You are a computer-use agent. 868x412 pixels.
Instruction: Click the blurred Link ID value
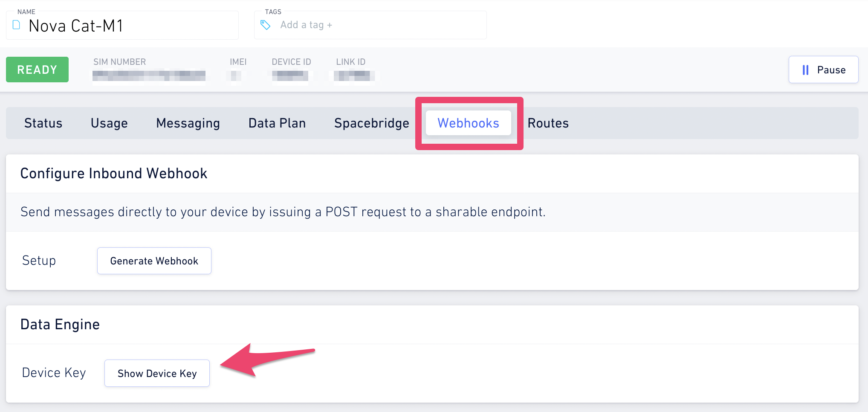(x=354, y=75)
